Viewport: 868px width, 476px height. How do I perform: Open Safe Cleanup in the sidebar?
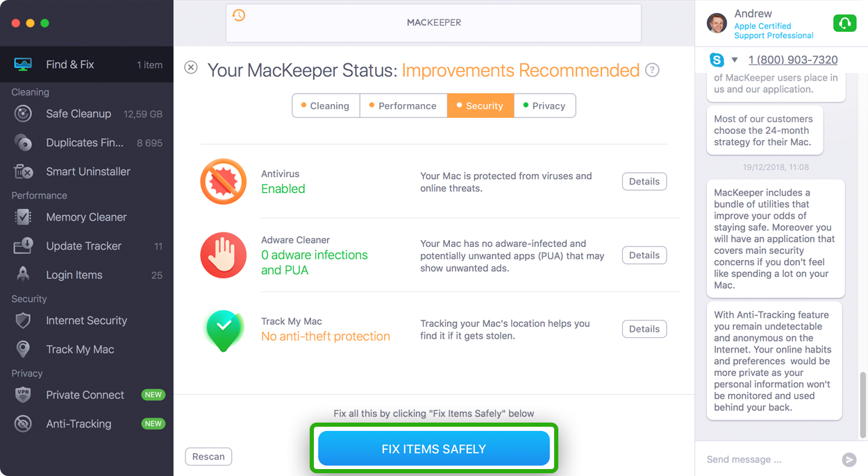pyautogui.click(x=87, y=114)
